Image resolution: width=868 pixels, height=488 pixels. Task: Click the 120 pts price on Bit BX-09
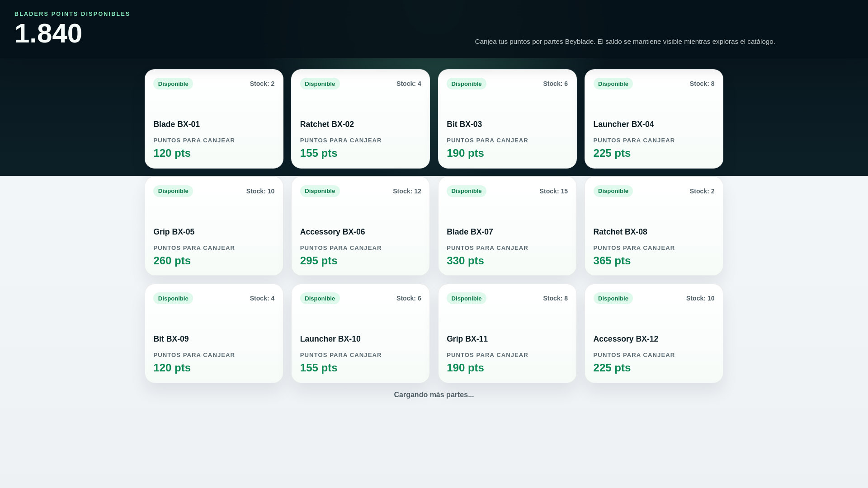tap(172, 368)
